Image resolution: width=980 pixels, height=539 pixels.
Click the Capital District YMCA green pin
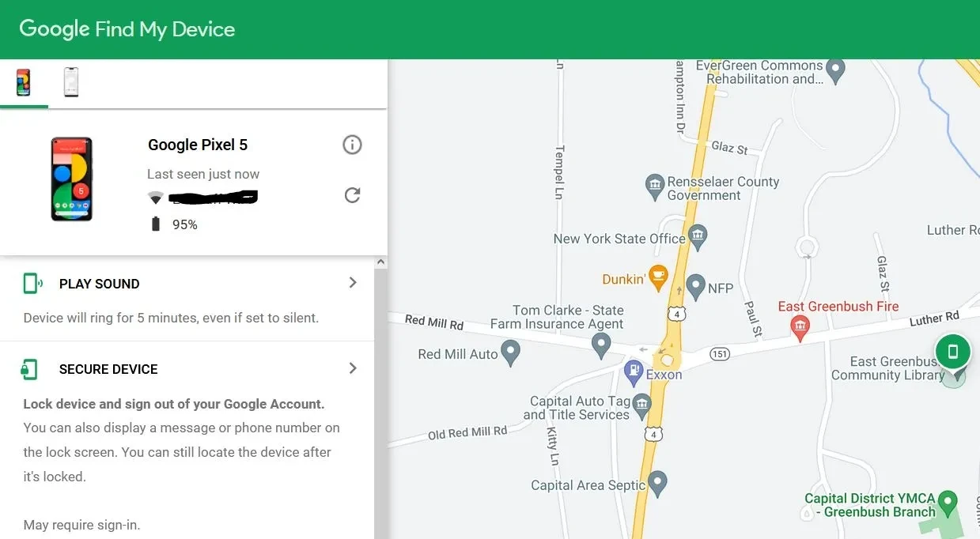click(x=947, y=502)
